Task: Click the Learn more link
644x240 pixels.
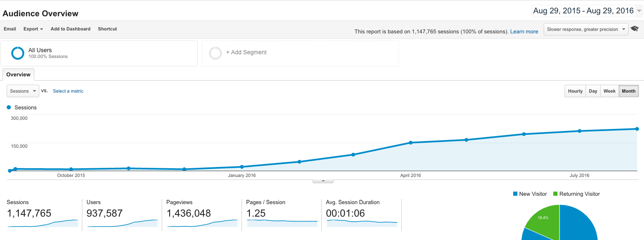Action: point(524,31)
